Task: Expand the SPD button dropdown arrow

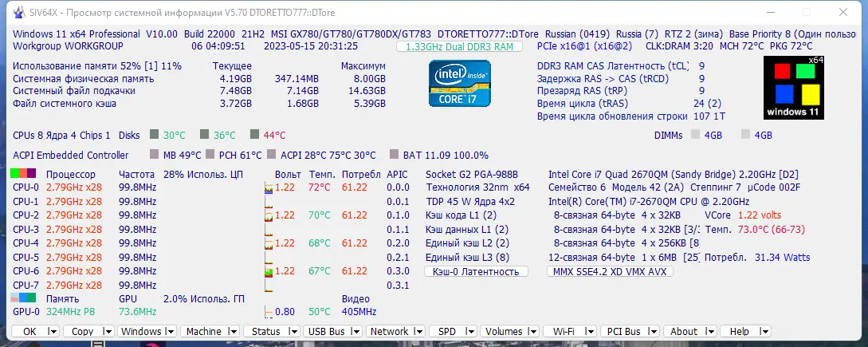Action: pos(470,332)
